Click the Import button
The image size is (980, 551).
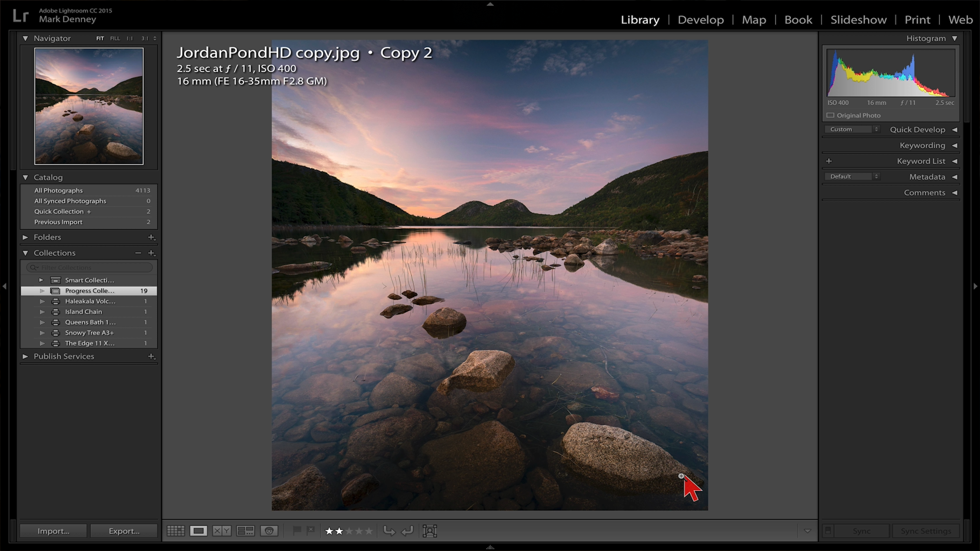53,531
